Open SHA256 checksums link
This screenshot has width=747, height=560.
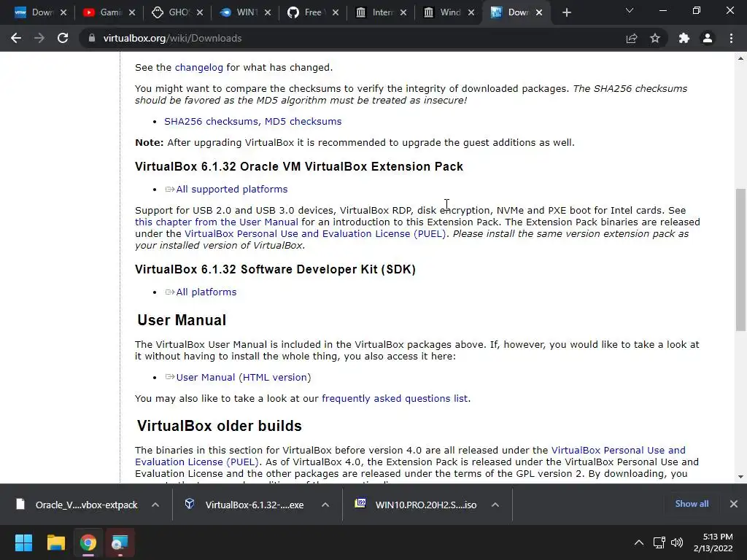coord(211,122)
